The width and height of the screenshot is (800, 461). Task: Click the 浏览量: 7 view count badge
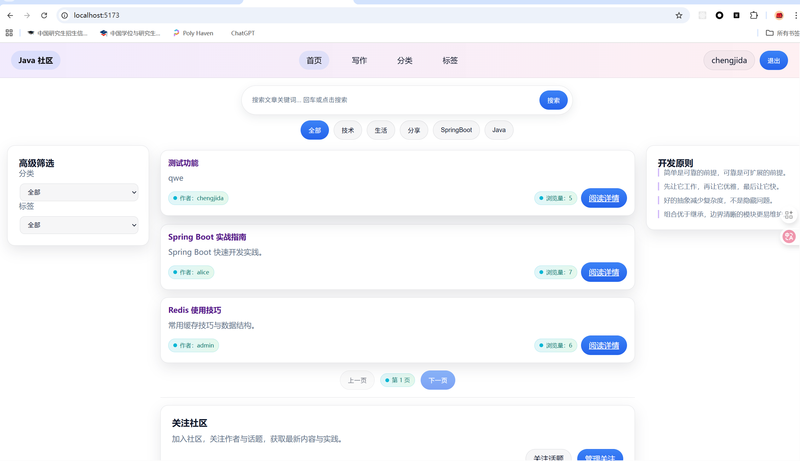click(x=556, y=272)
